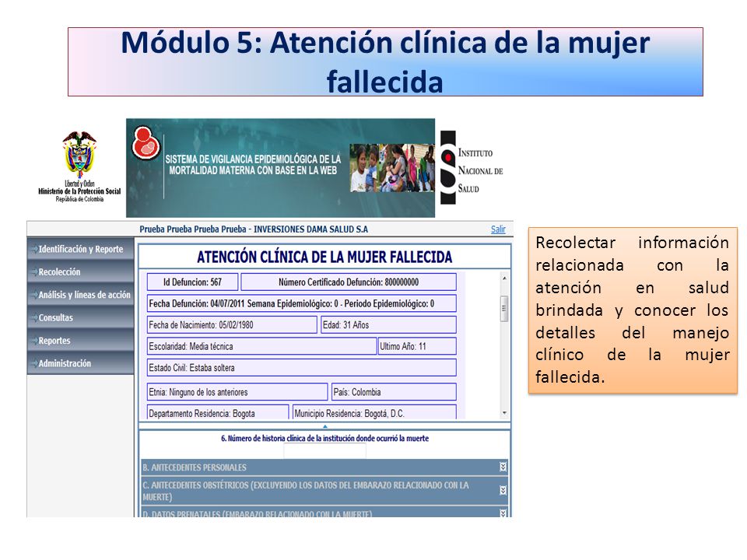Open the Recolección menu item
Viewport: 747px width, 560px height.
point(80,272)
